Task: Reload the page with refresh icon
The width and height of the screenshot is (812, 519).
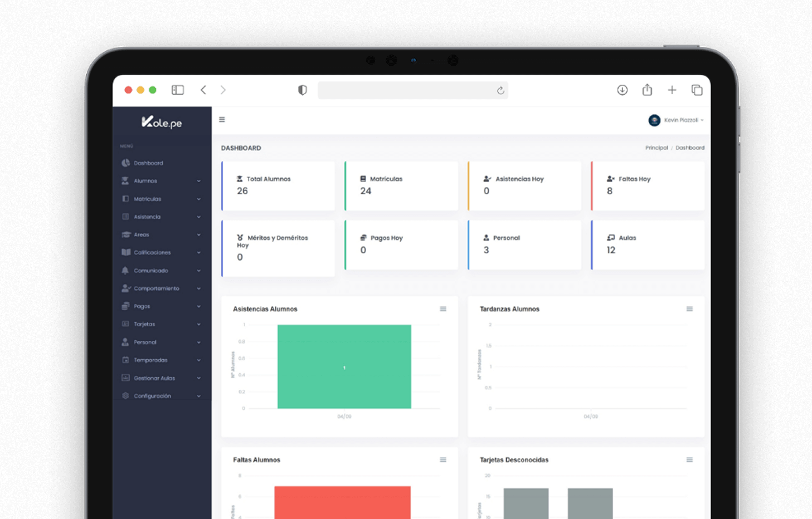Action: [x=500, y=91]
